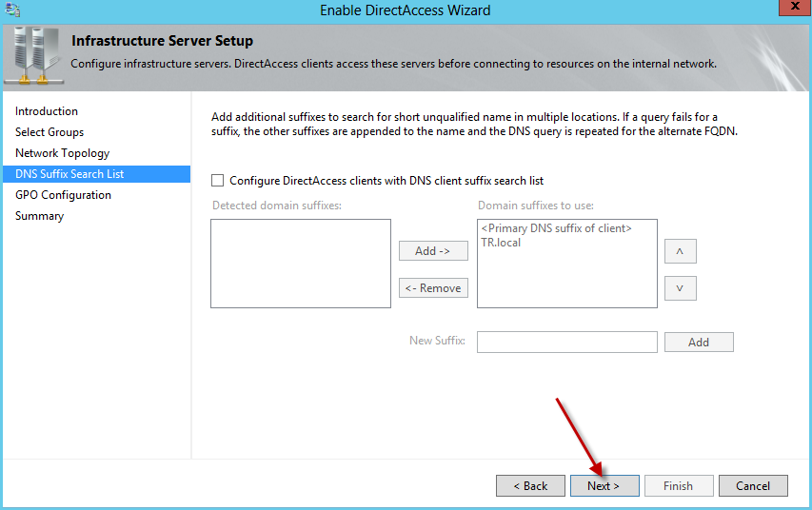
Task: Move suffix up with the ^ button
Action: [680, 251]
